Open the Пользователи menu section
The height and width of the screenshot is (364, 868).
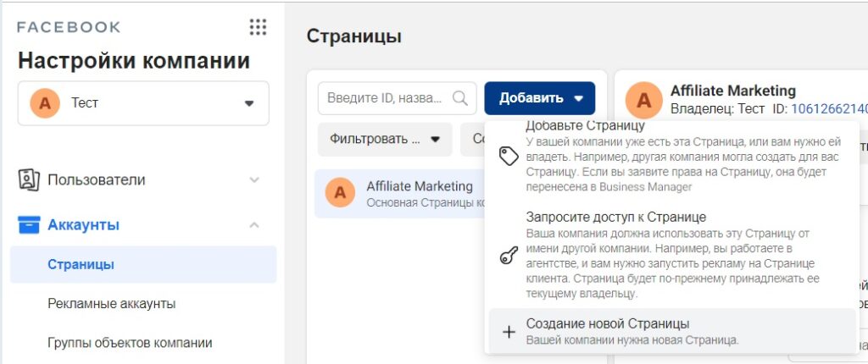click(x=143, y=179)
